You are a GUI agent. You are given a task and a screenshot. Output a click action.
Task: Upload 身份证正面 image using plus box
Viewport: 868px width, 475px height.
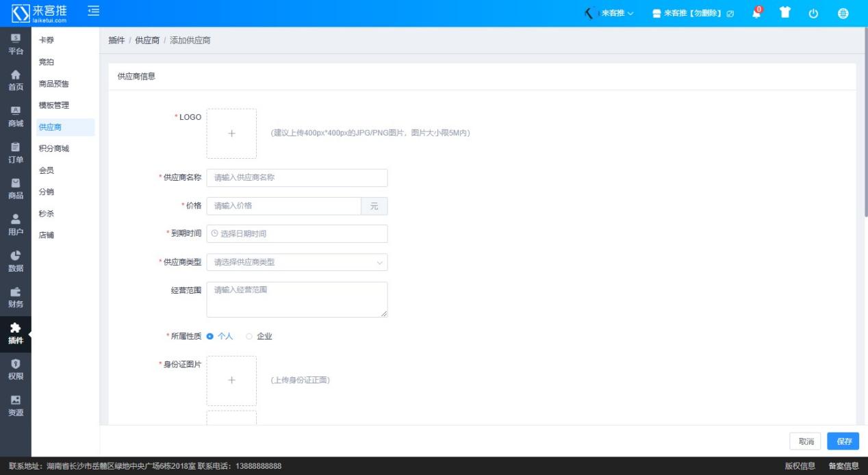231,381
